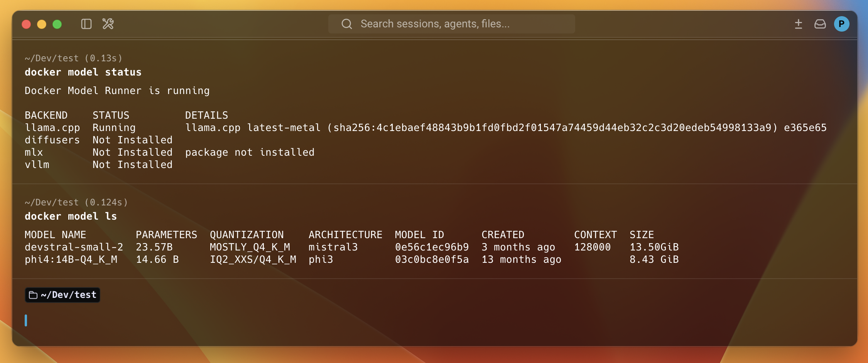Click 'IQ2_XXS/Q4_K_M' quantization value

pos(253,259)
